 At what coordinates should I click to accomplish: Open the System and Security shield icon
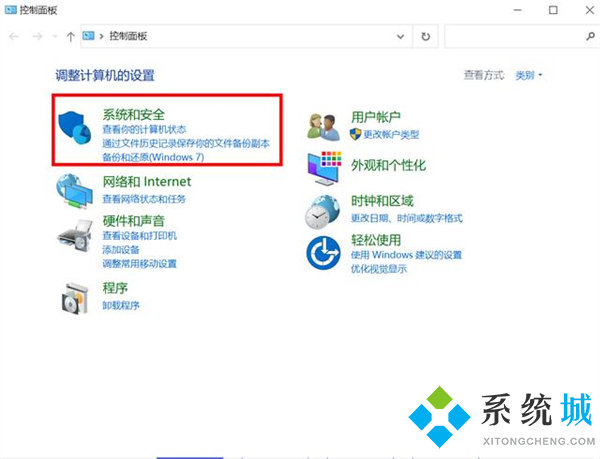[x=75, y=127]
